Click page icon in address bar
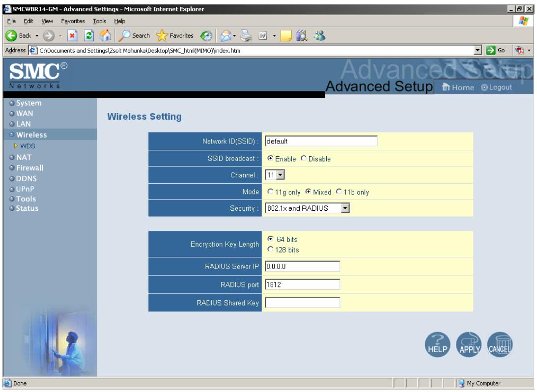 point(33,50)
